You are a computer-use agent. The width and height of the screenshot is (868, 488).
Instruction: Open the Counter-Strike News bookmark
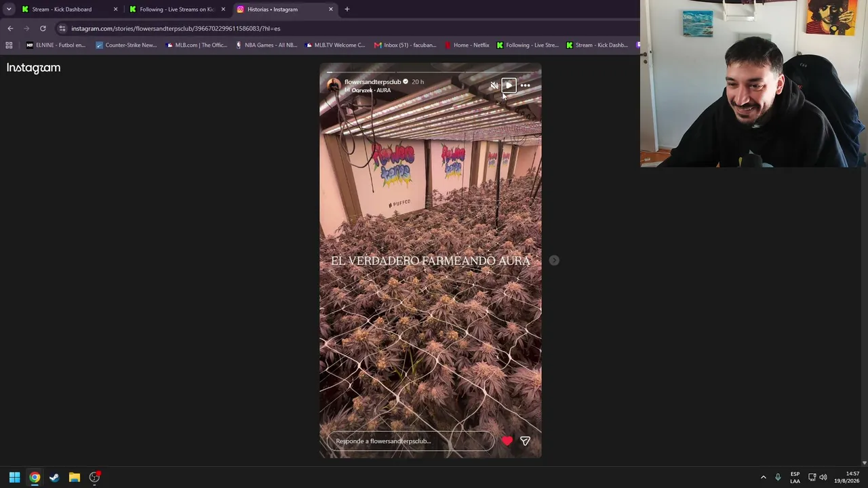(x=126, y=45)
